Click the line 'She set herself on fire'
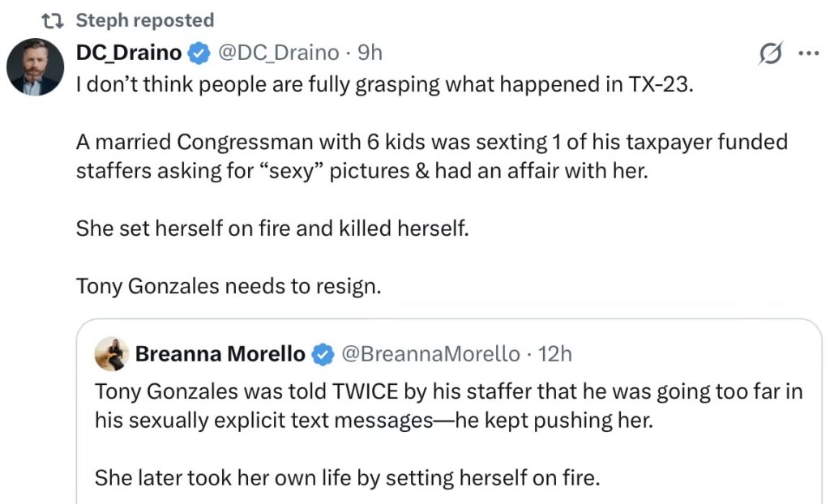The image size is (830, 504). coord(272,229)
